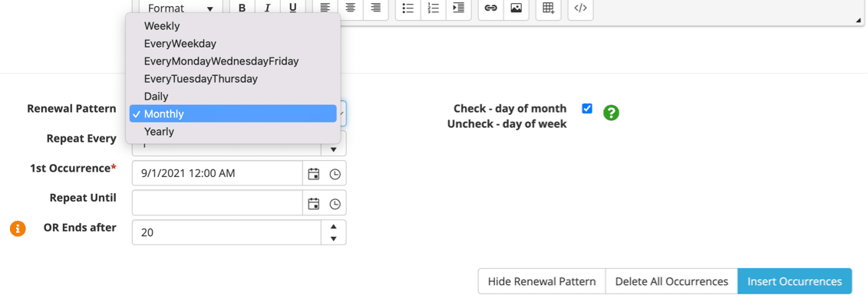Decrease the OR Ends after value
Image resolution: width=868 pixels, height=305 pixels.
(334, 238)
